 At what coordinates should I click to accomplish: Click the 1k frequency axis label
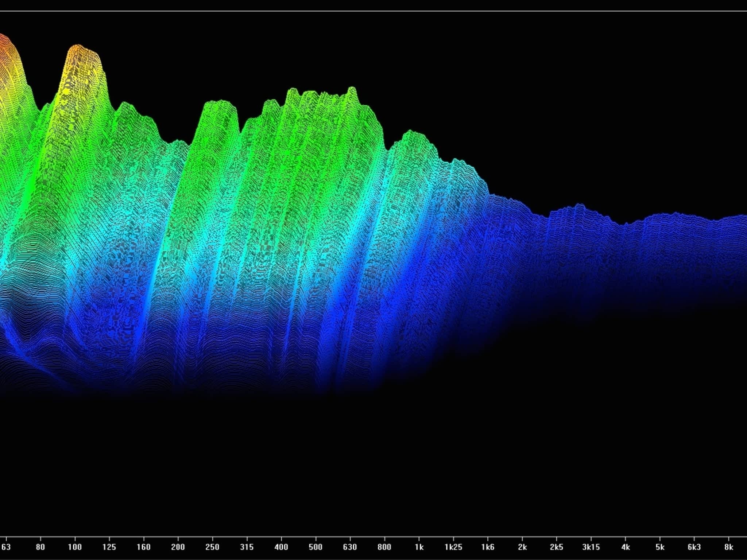419,547
